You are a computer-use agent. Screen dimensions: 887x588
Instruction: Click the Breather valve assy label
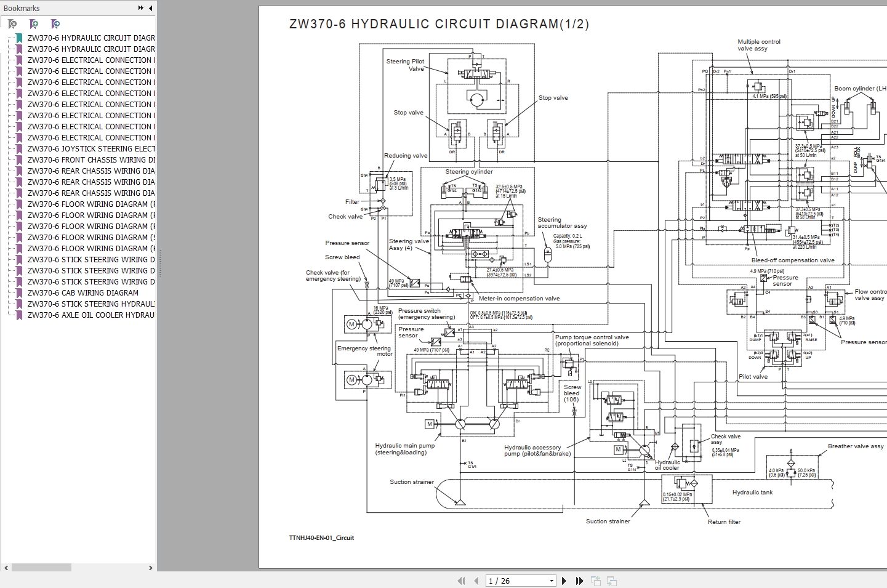click(856, 446)
